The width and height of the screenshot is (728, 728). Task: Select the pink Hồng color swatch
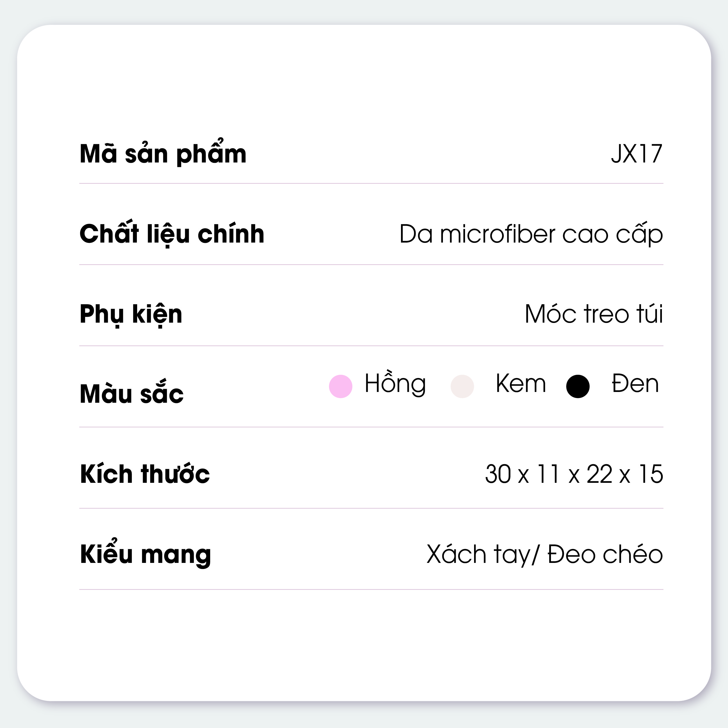(x=340, y=386)
